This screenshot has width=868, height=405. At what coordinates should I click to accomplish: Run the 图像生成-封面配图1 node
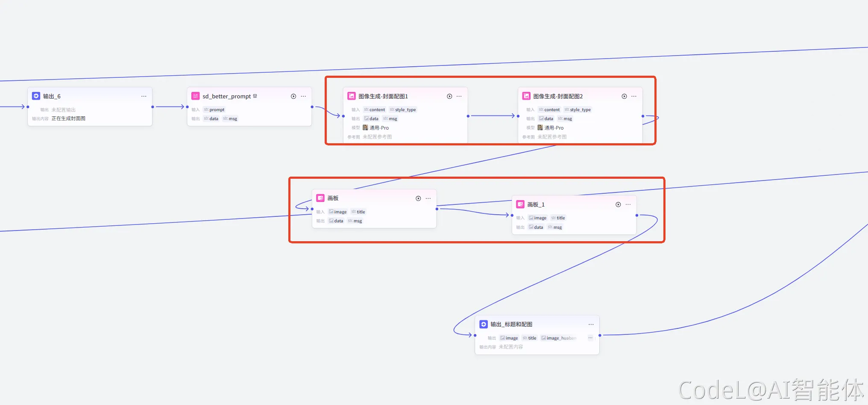(449, 96)
